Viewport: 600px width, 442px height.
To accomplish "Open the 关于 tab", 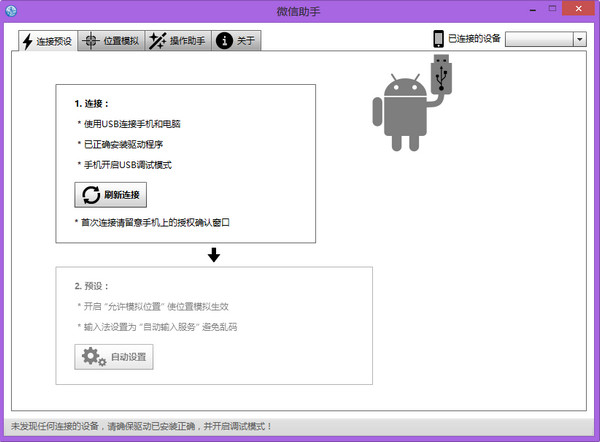I will (236, 41).
